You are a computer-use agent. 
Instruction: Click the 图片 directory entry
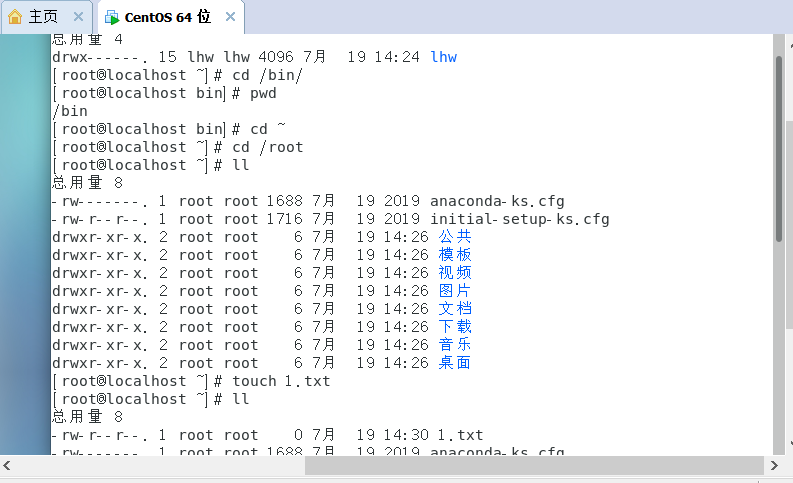click(455, 291)
